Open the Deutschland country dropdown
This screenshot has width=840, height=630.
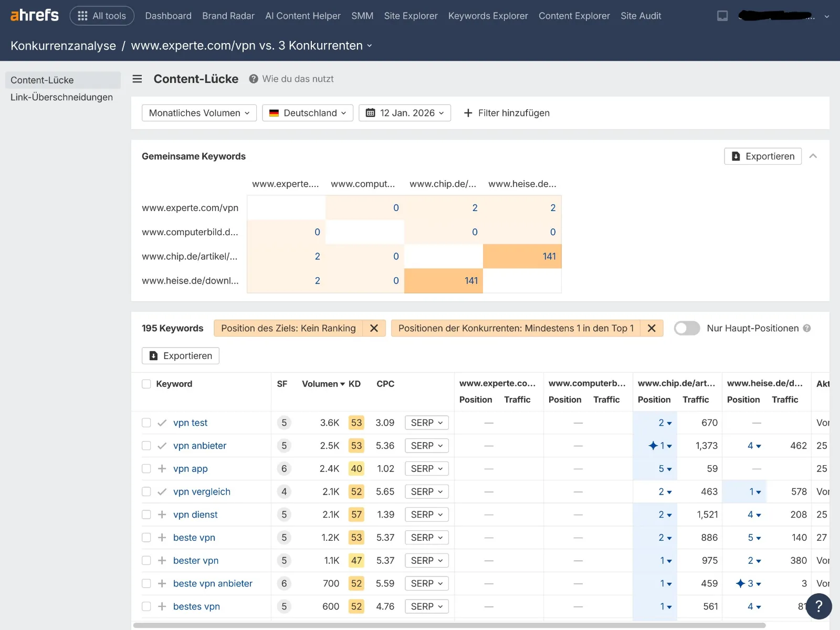click(x=308, y=113)
